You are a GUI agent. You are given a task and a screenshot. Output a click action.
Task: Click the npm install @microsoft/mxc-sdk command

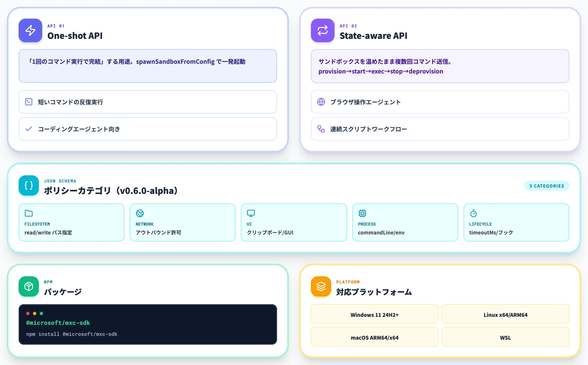click(x=72, y=334)
